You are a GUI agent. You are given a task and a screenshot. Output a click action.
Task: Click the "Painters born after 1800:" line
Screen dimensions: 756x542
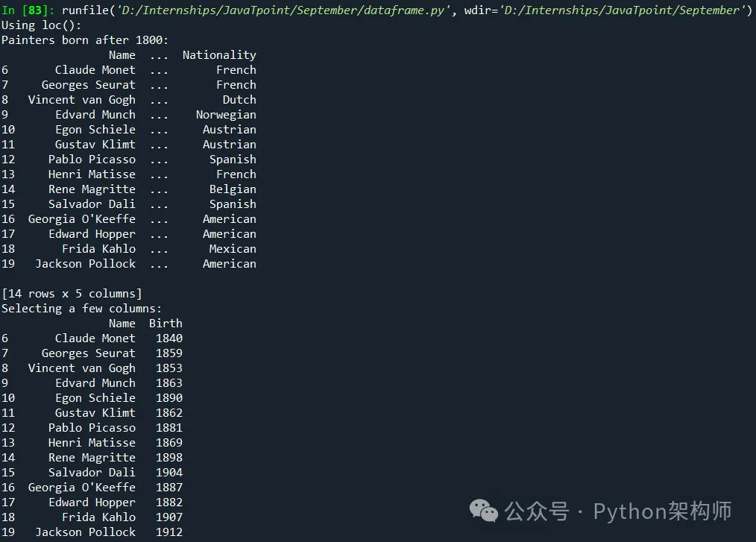point(85,40)
